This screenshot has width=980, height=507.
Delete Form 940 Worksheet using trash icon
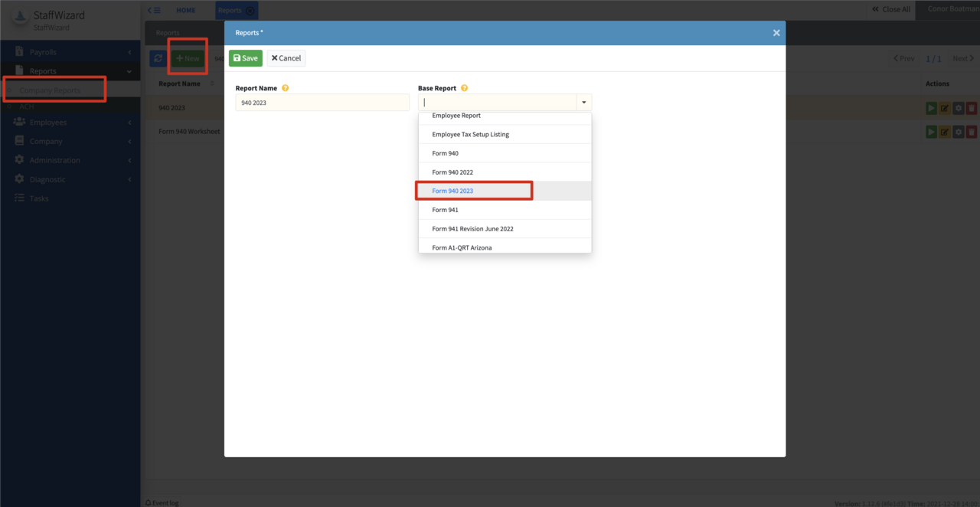pyautogui.click(x=972, y=132)
